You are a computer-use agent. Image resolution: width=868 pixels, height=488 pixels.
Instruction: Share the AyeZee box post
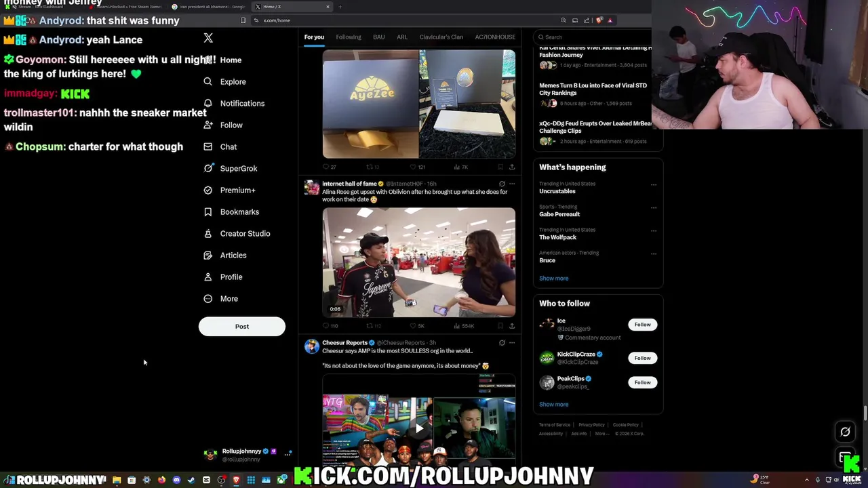[x=512, y=167]
